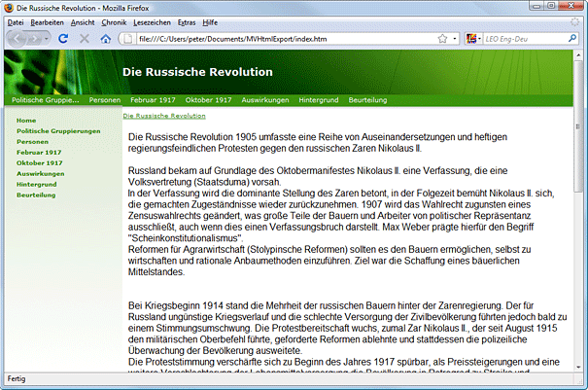Select Februar 1917 in top navigation bar
Viewport: 588px width, 390px height.
pos(153,100)
